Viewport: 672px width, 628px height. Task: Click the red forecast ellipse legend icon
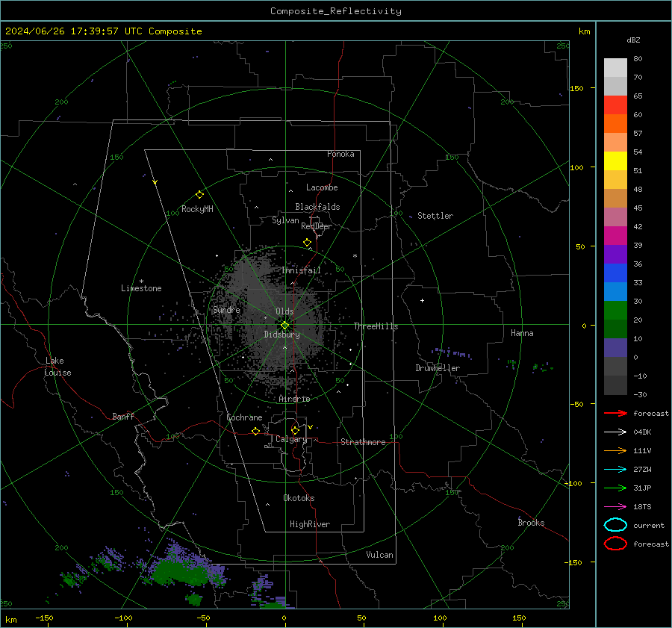tap(615, 544)
